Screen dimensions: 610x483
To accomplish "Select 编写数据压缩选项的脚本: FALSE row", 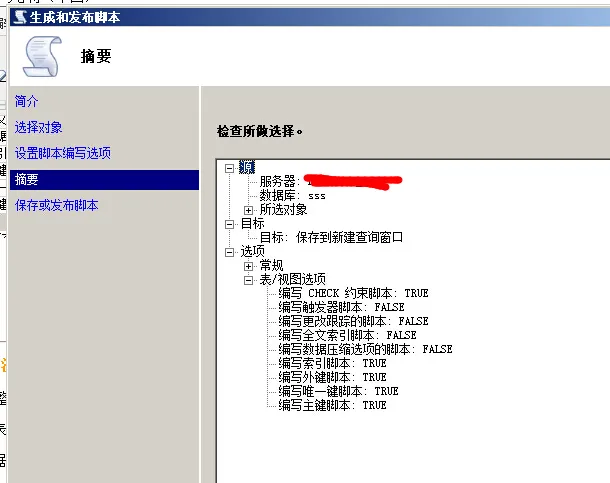I will [x=365, y=350].
